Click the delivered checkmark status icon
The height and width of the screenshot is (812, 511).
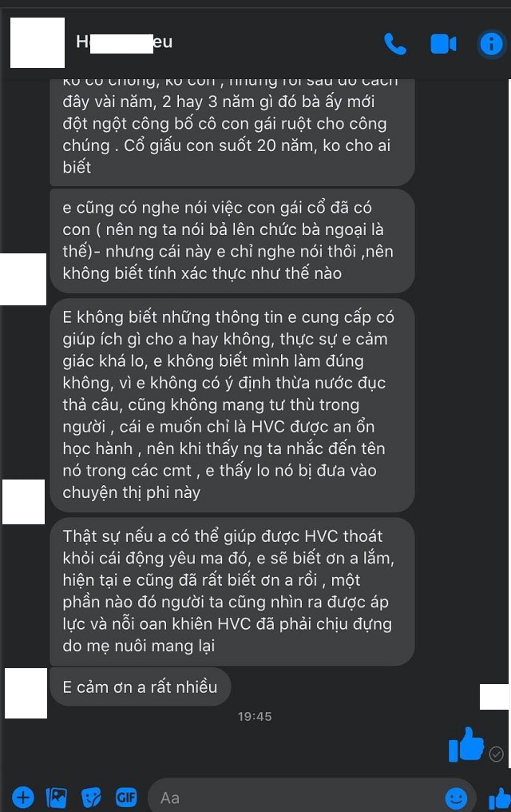point(496,754)
